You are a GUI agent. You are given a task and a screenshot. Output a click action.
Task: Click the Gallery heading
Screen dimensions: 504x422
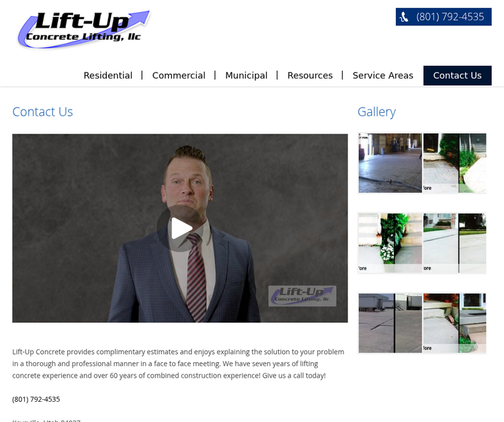376,112
